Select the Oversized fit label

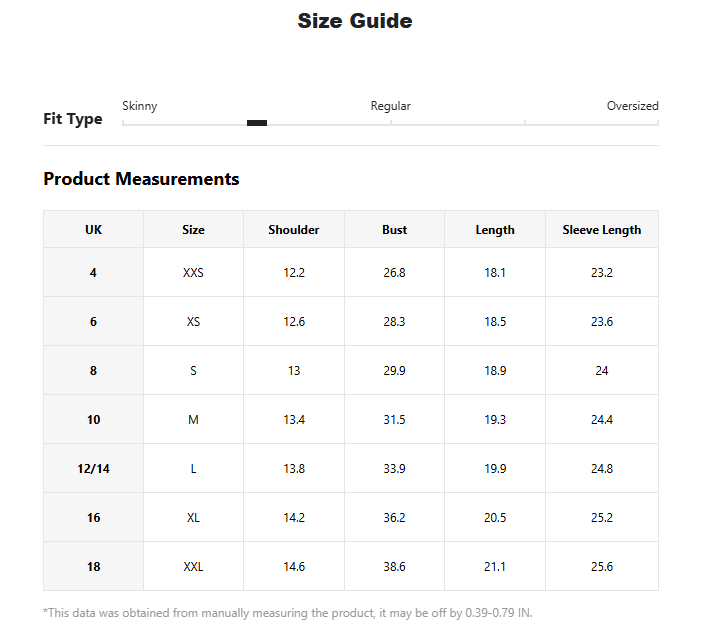(x=632, y=106)
